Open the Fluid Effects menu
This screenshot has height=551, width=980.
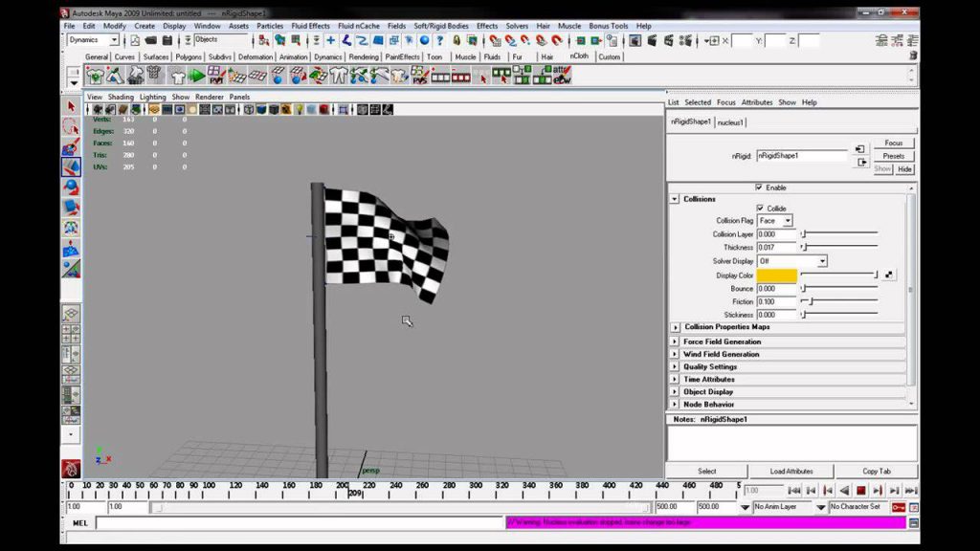[x=311, y=26]
